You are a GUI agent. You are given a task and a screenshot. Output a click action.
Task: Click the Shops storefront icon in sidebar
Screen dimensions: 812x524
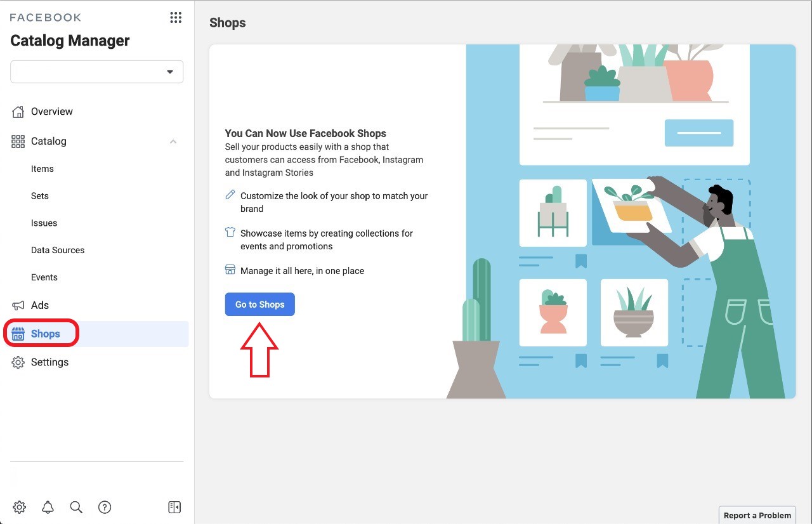tap(18, 334)
